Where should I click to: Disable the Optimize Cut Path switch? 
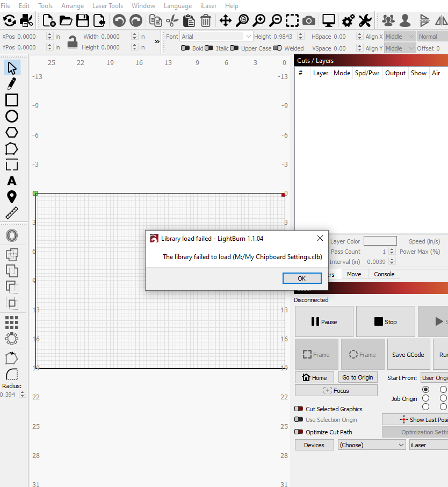point(299,432)
